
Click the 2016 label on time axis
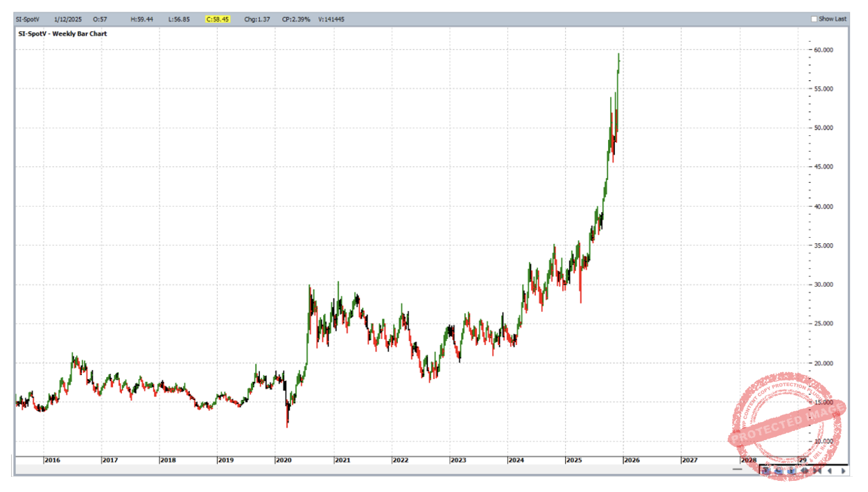pyautogui.click(x=51, y=460)
